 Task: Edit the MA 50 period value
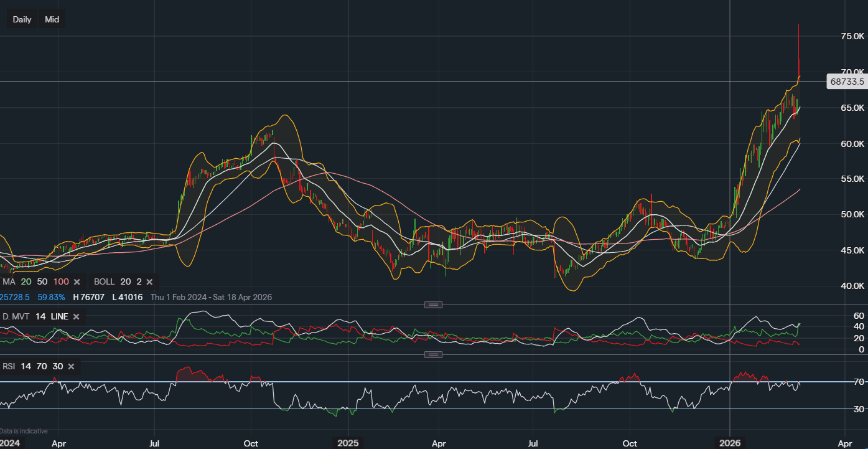[42, 281]
